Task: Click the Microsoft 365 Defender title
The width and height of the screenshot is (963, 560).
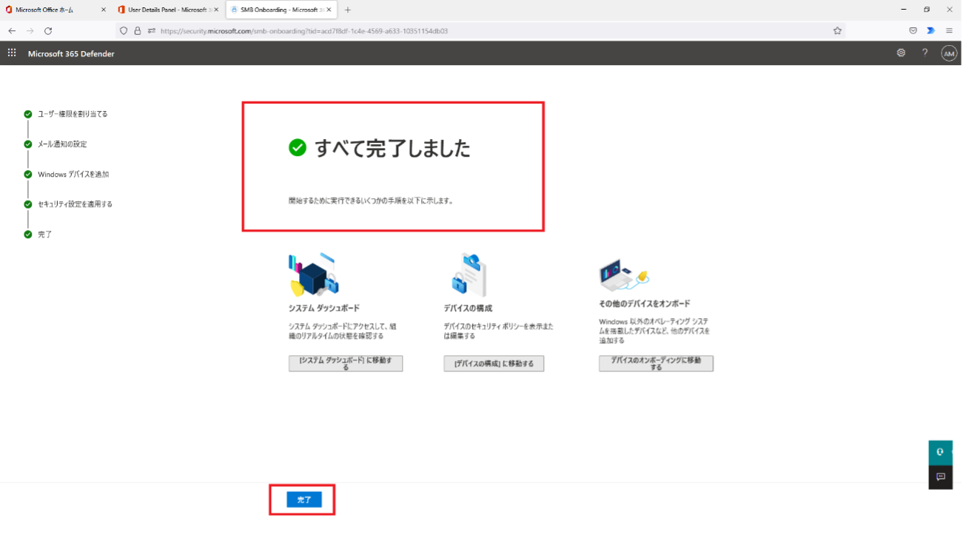Action: coord(71,53)
